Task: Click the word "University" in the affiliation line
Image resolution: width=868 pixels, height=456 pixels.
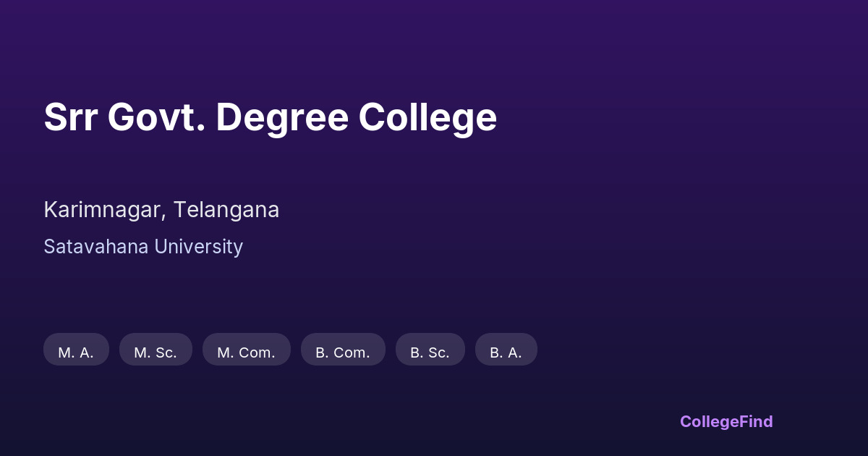Action: coord(199,247)
